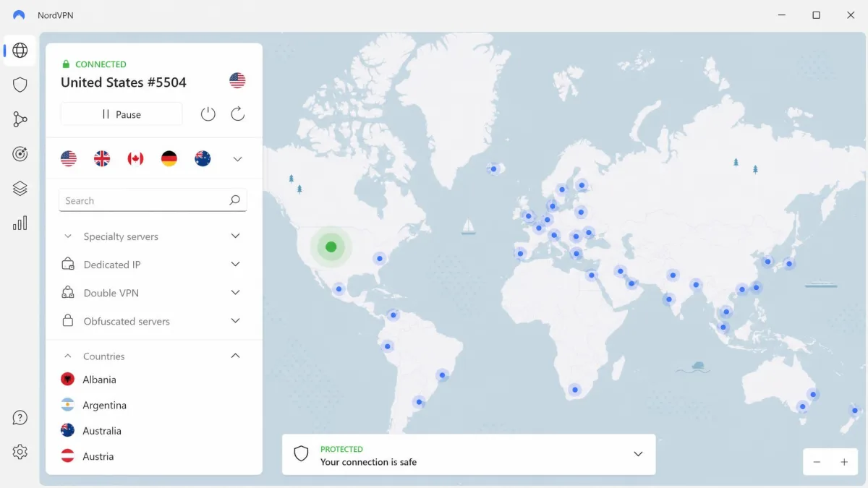Click the Iceland server dot on map
Viewport: 868px width, 488px height.
[494, 169]
